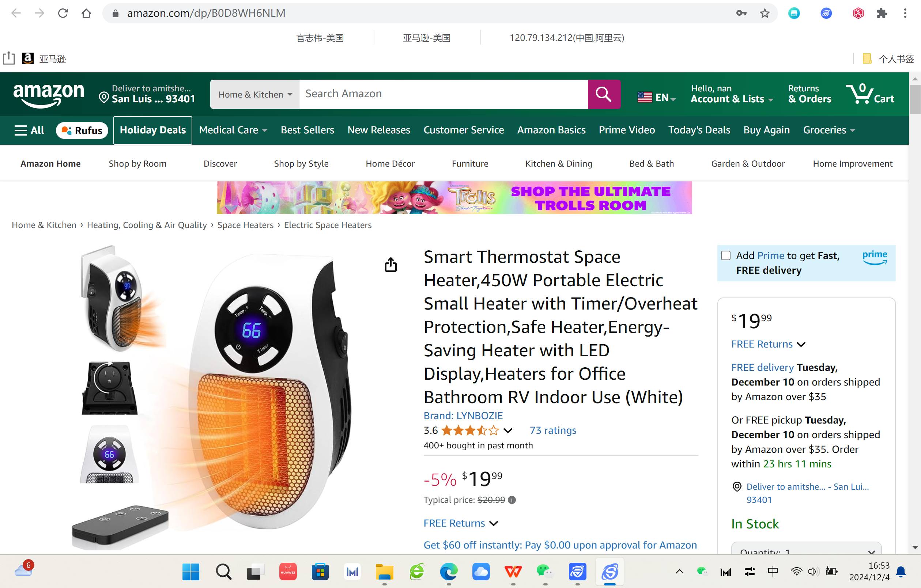Bookmark this page with the star icon
This screenshot has width=921, height=588.
764,13
